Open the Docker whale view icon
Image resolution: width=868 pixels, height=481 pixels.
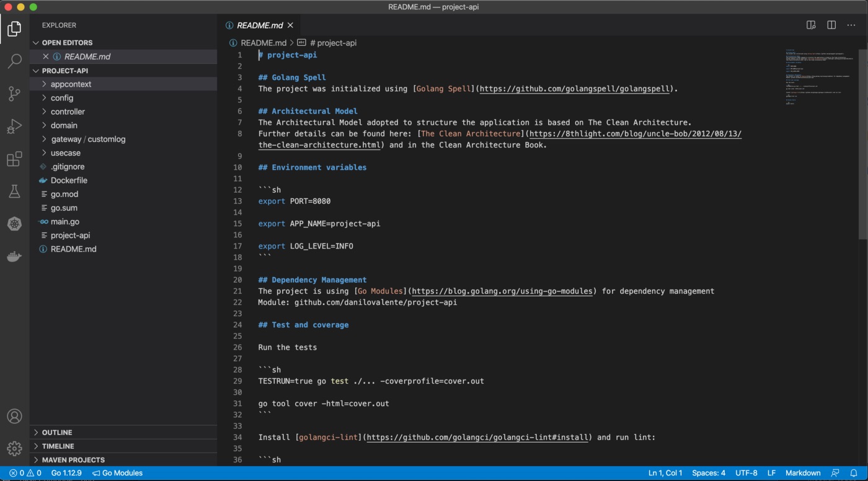14,256
